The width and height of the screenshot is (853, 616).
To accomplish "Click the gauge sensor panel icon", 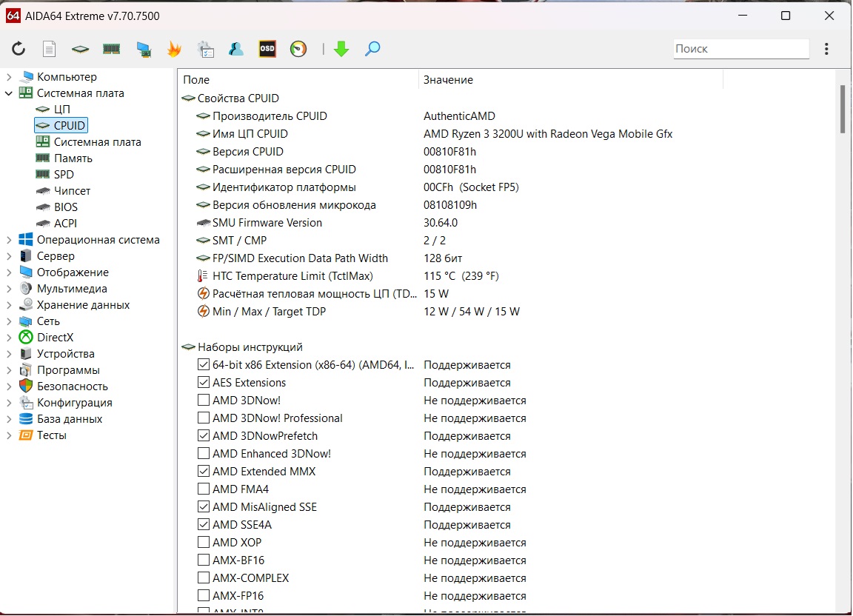I will (298, 49).
